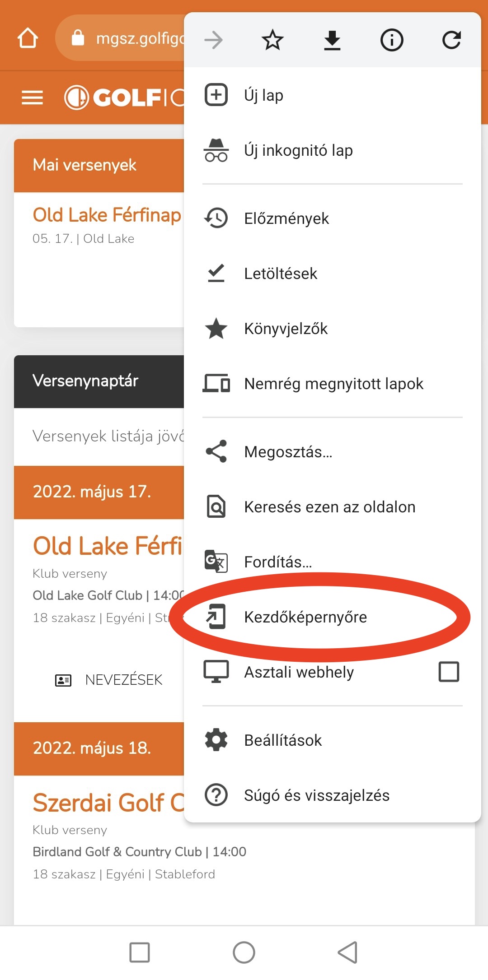Image resolution: width=488 pixels, height=980 pixels.
Task: Select Fordítás… translate option
Action: click(x=332, y=562)
